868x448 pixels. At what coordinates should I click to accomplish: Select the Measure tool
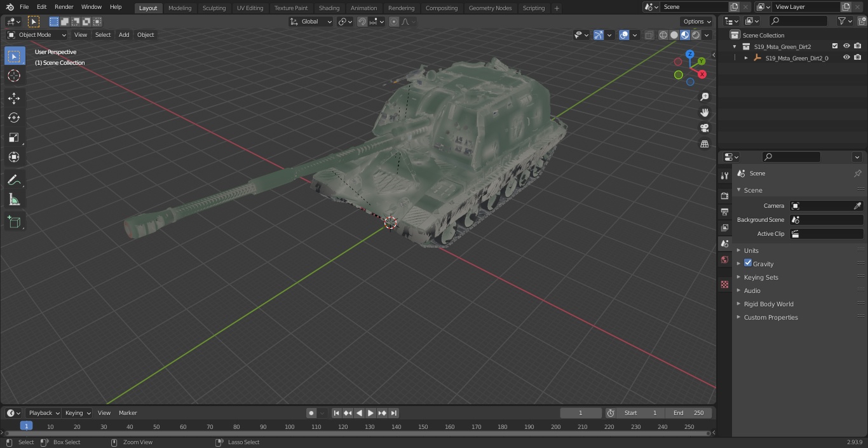click(x=14, y=200)
